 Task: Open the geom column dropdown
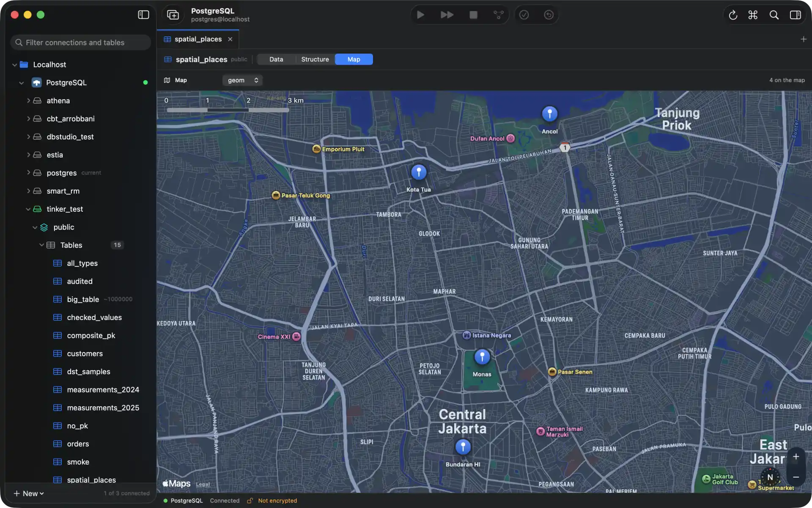pyautogui.click(x=242, y=80)
